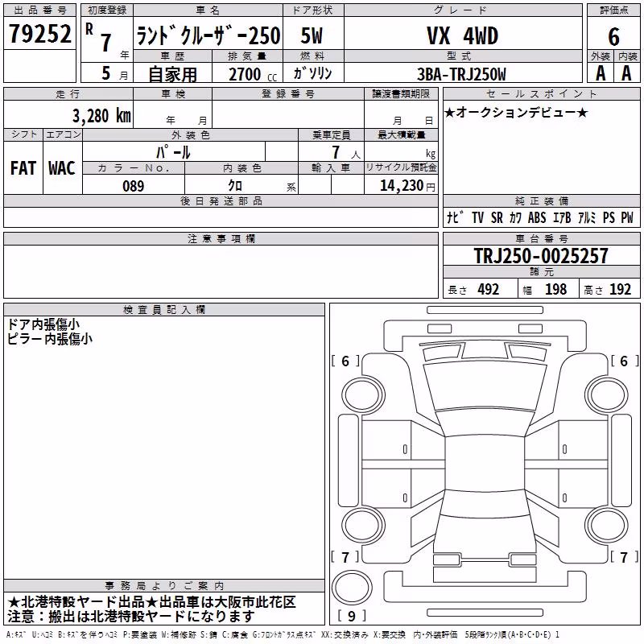Click the 初度登録 header

point(107,10)
